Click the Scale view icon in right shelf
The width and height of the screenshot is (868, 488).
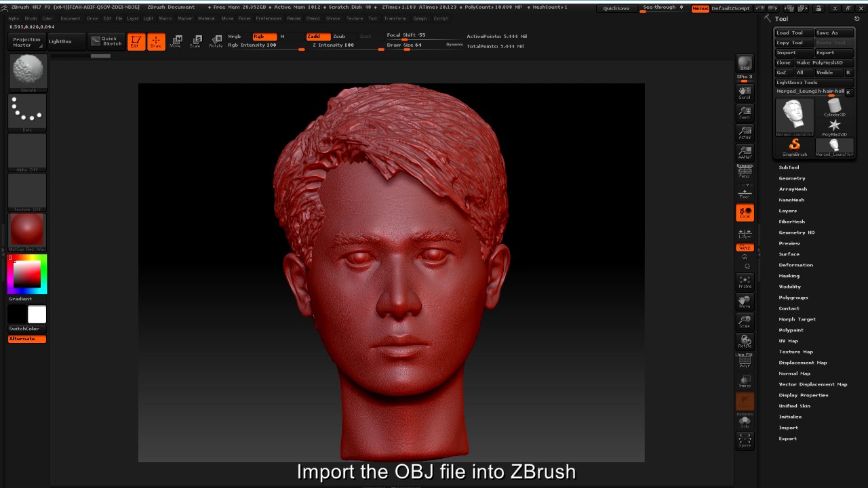coord(745,321)
